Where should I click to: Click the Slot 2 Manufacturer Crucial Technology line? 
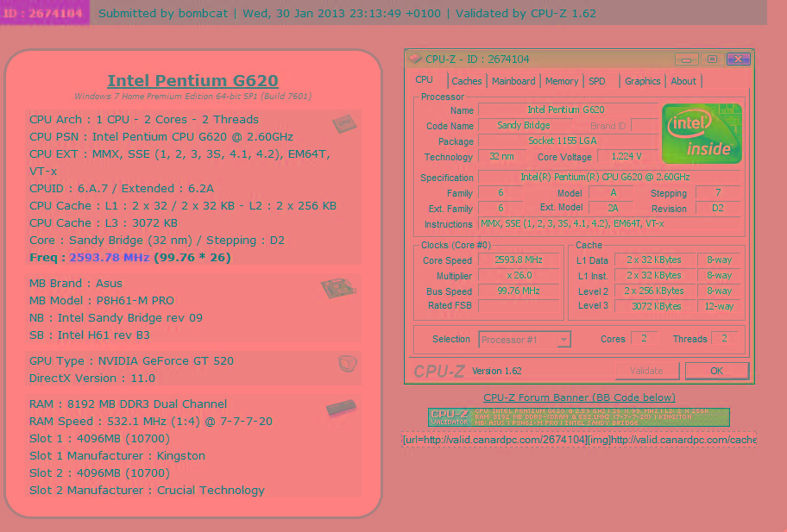click(x=147, y=491)
